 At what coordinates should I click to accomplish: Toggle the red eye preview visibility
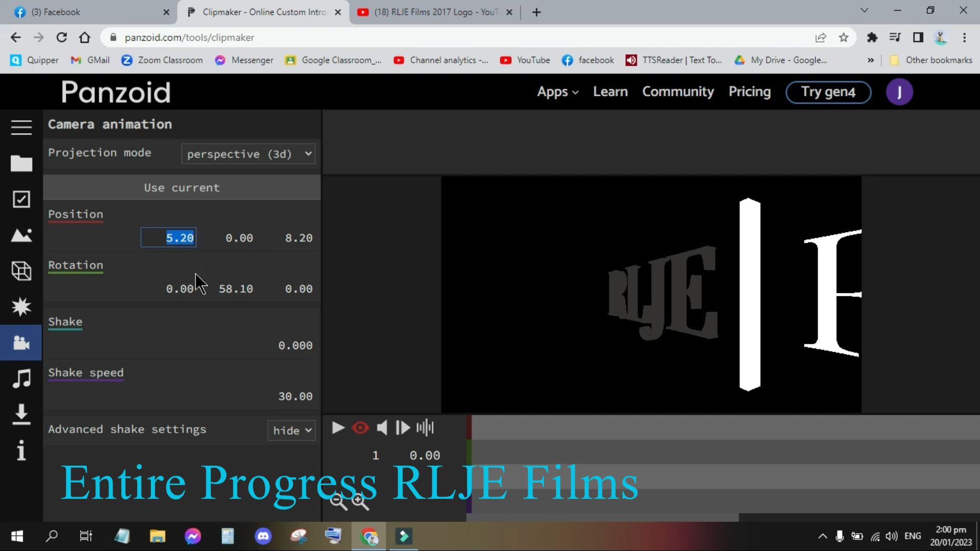[x=360, y=428]
